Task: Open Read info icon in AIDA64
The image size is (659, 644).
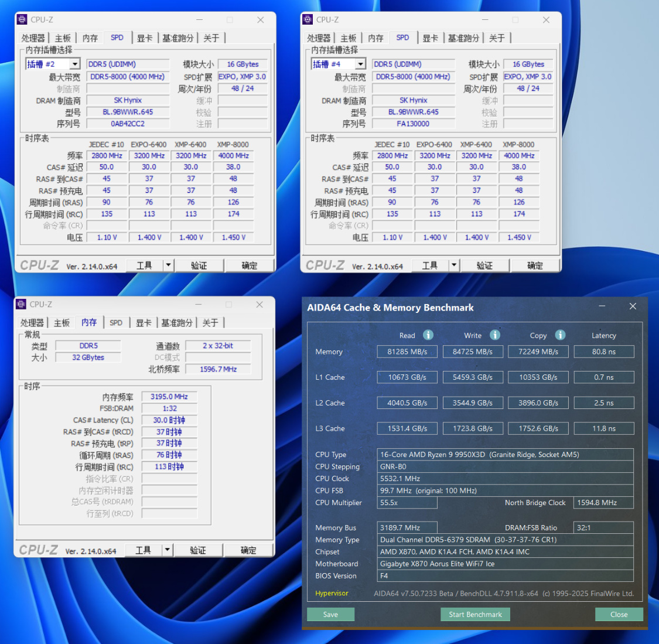Action: coord(428,335)
